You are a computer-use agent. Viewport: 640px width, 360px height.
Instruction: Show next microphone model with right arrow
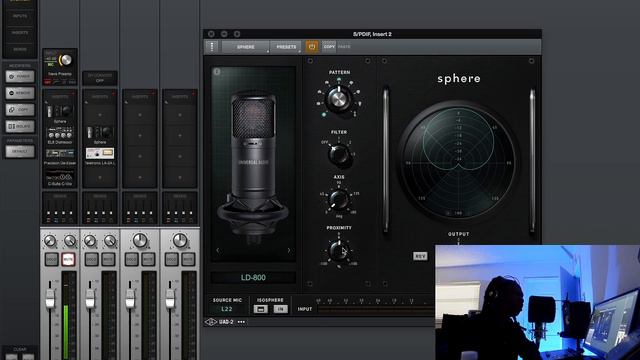[x=289, y=250]
